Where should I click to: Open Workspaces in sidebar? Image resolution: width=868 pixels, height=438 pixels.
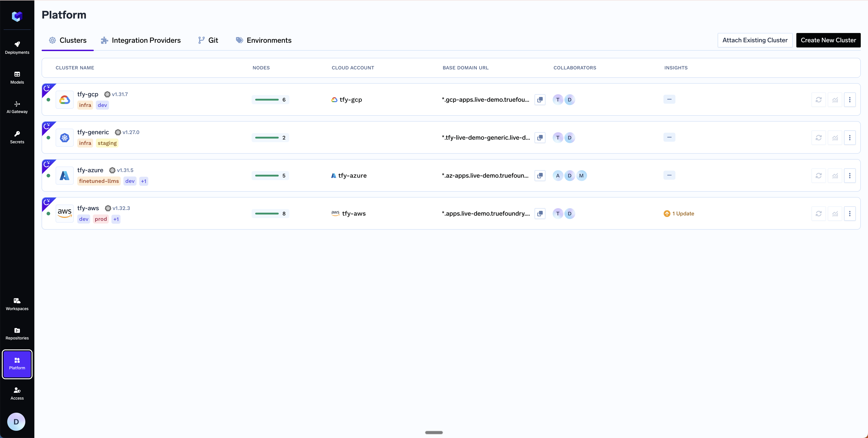pyautogui.click(x=17, y=304)
